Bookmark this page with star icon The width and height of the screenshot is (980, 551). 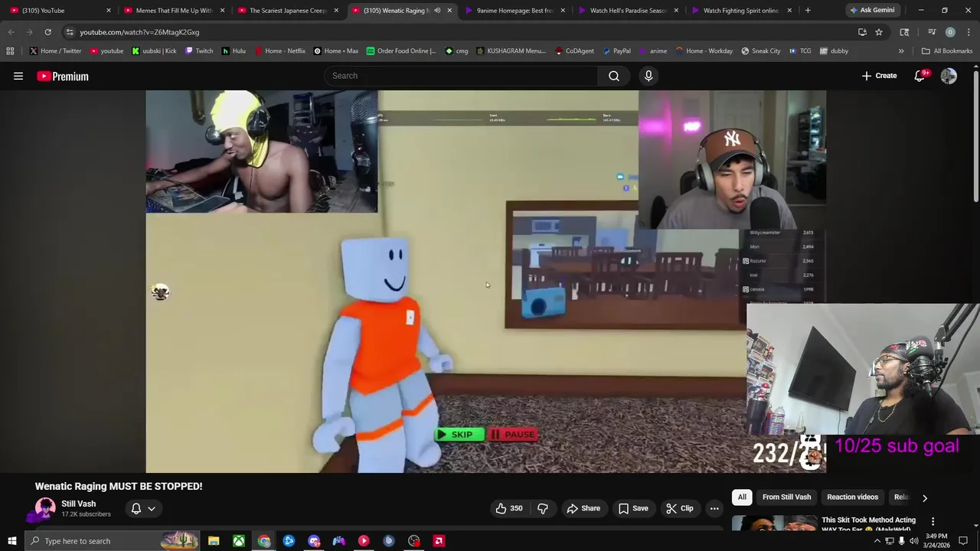tap(879, 32)
